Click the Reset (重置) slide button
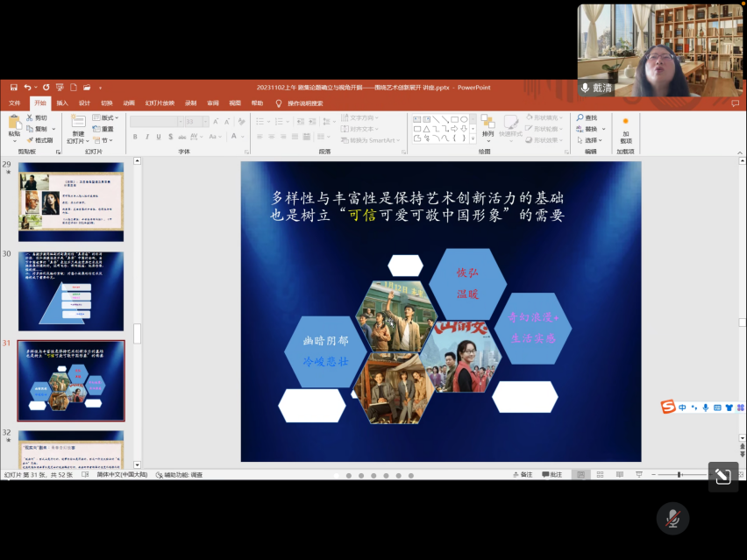The width and height of the screenshot is (747, 560). coord(103,129)
